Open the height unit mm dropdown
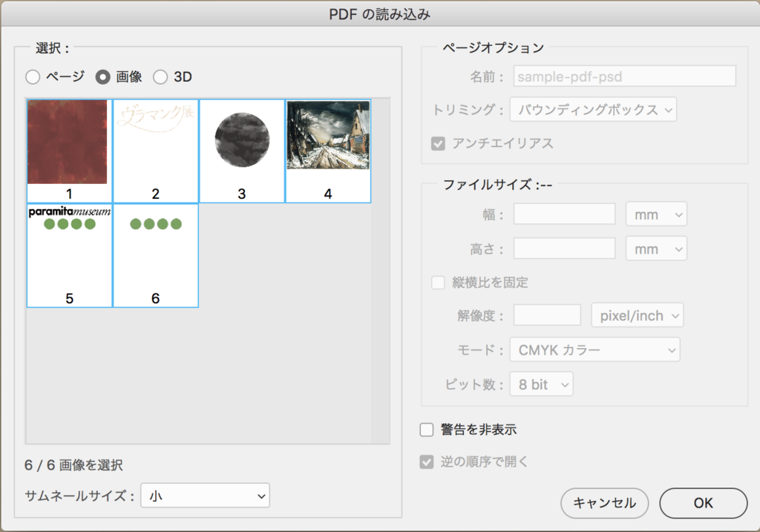760x532 pixels. click(656, 249)
